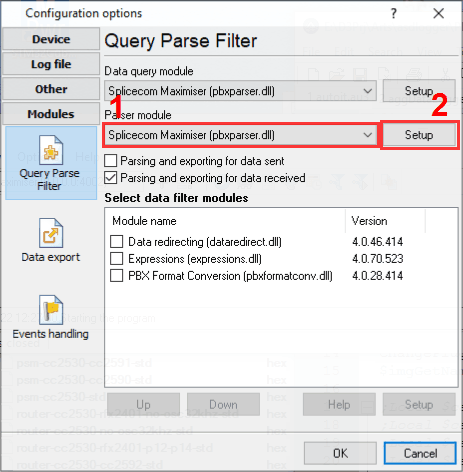Open the Events handling flag icon
Viewport: 463px width, 472px height.
tap(51, 310)
